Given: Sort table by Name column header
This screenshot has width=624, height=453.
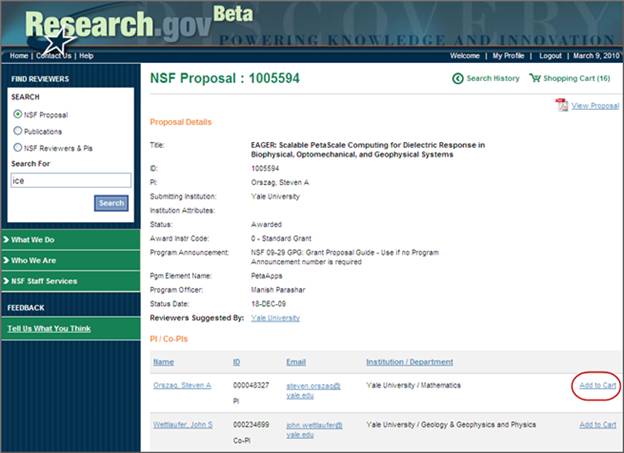Looking at the screenshot, I should coord(163,361).
